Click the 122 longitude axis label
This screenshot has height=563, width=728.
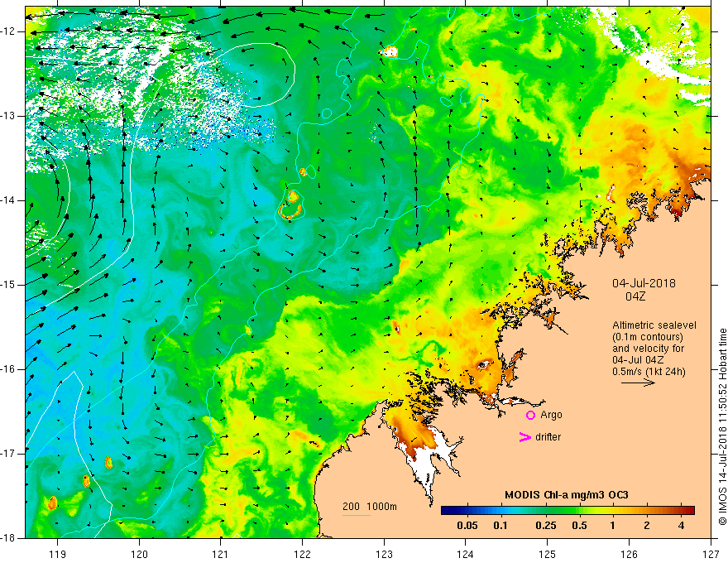coord(302,555)
